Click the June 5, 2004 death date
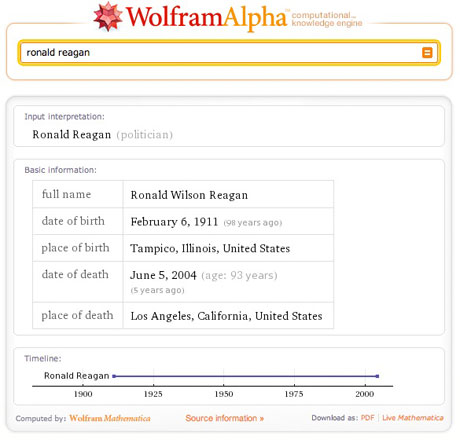Image resolution: width=460 pixels, height=440 pixels. point(163,275)
